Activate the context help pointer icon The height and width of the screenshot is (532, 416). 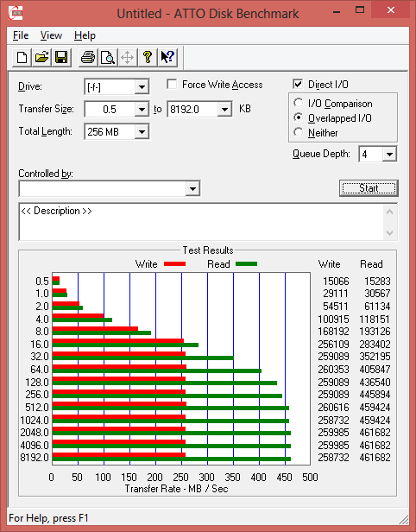pyautogui.click(x=167, y=57)
